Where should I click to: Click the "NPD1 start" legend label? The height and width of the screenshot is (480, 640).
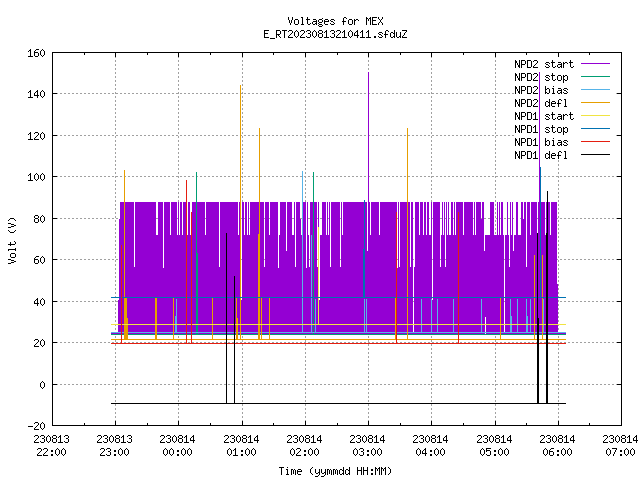pyautogui.click(x=544, y=116)
